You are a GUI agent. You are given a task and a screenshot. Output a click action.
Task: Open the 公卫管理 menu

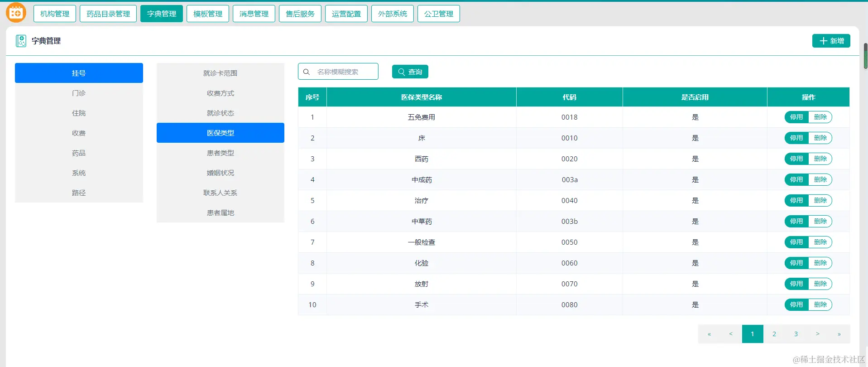[x=439, y=14]
